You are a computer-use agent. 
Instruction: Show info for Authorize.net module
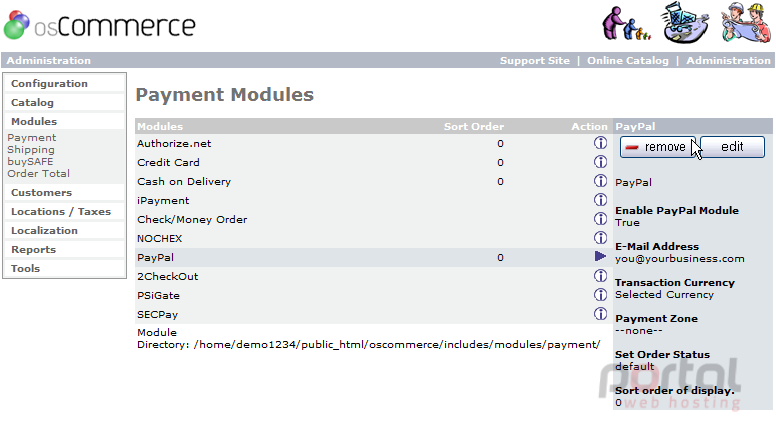click(600, 143)
